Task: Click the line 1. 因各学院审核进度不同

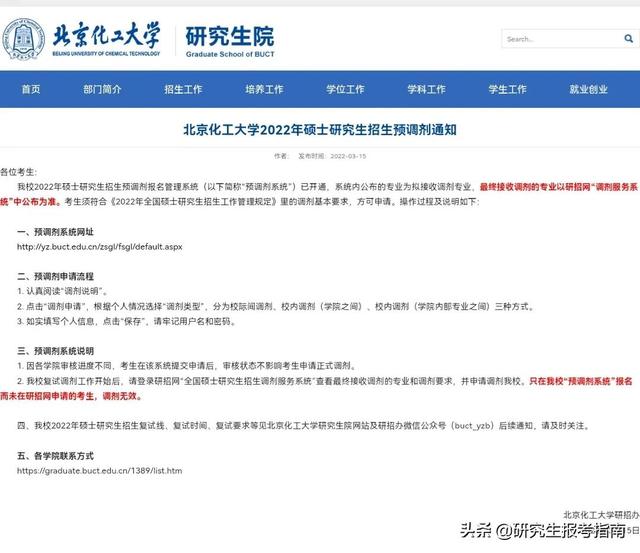Action: (188, 366)
